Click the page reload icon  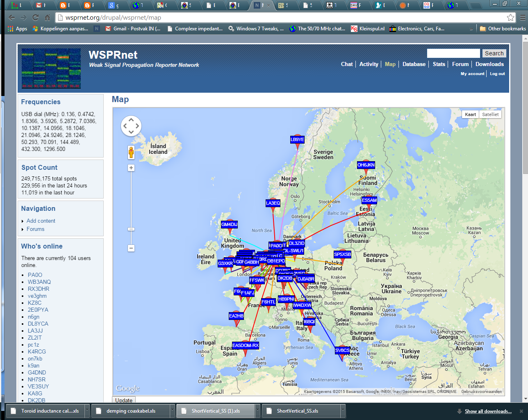(36, 18)
